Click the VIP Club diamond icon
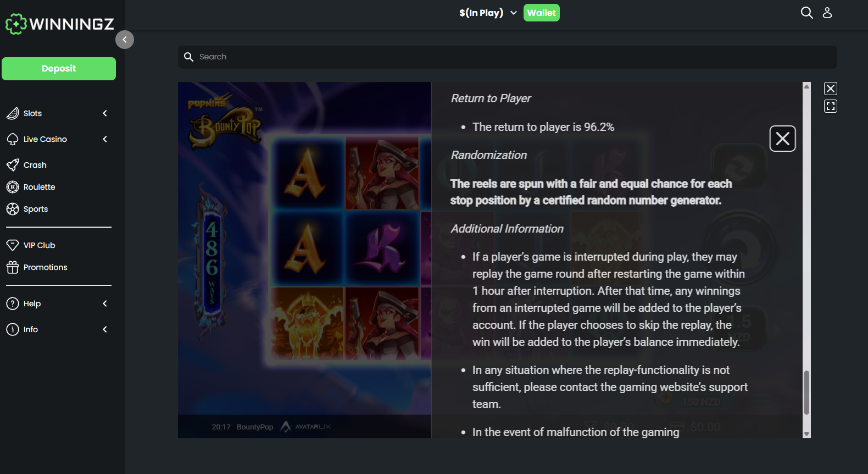Image resolution: width=868 pixels, height=474 pixels. (13, 245)
